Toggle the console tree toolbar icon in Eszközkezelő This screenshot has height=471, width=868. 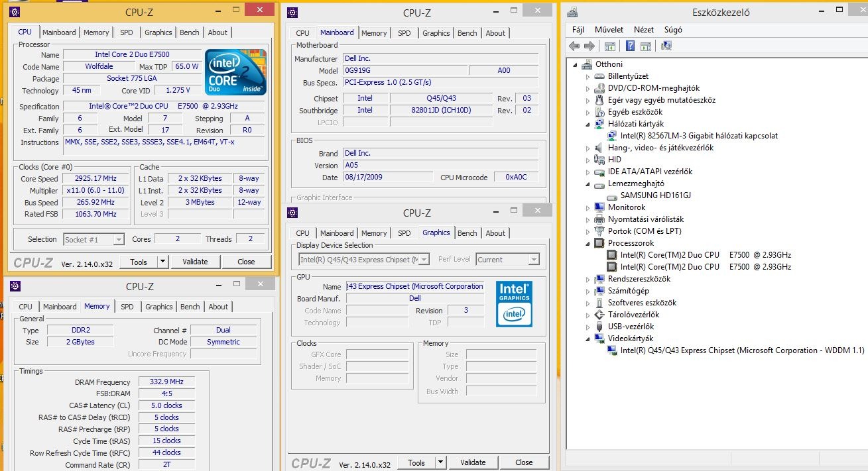pos(610,46)
